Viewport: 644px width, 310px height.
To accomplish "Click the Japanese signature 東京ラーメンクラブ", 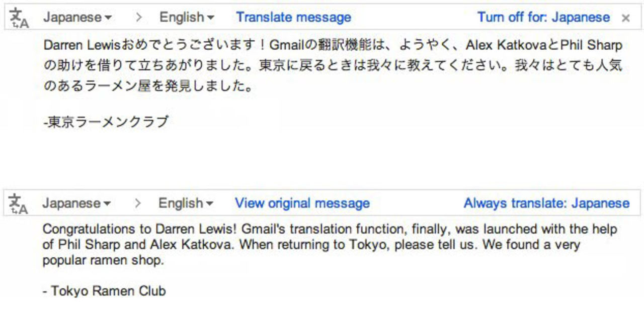I will coord(106,122).
